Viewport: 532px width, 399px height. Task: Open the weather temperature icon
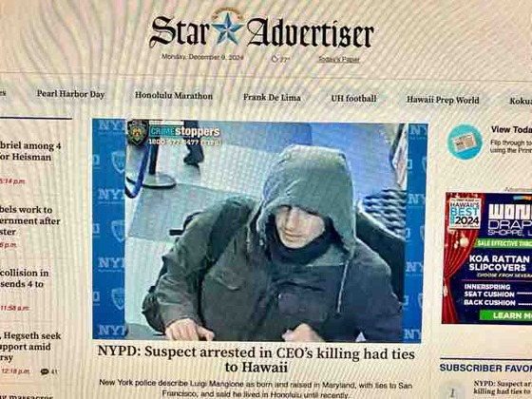pos(275,59)
